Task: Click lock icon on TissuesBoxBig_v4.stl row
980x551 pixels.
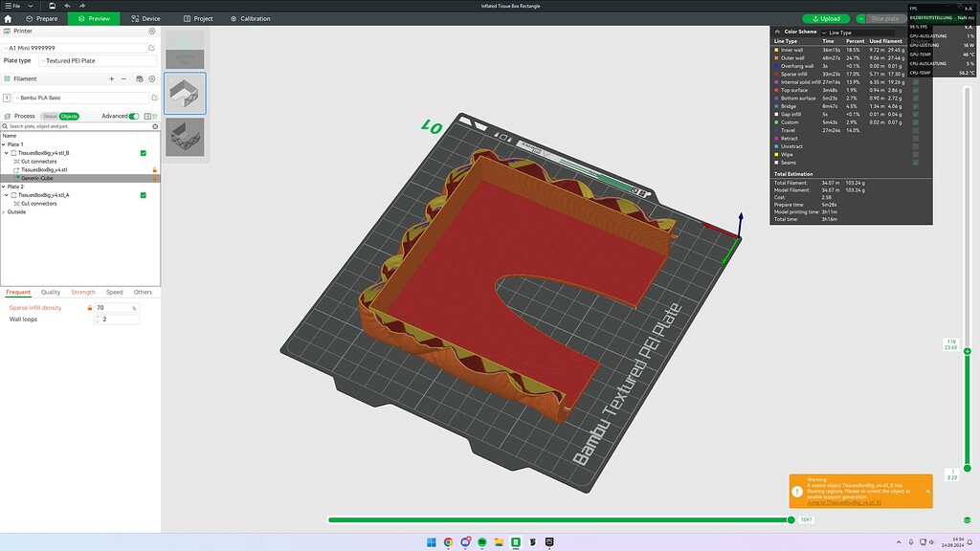Action: click(154, 170)
